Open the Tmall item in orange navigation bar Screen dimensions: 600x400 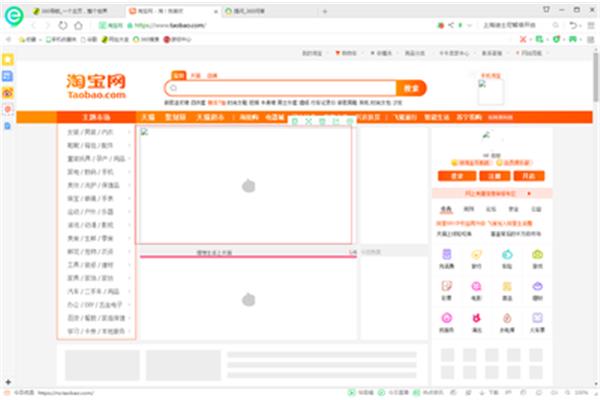coord(148,117)
